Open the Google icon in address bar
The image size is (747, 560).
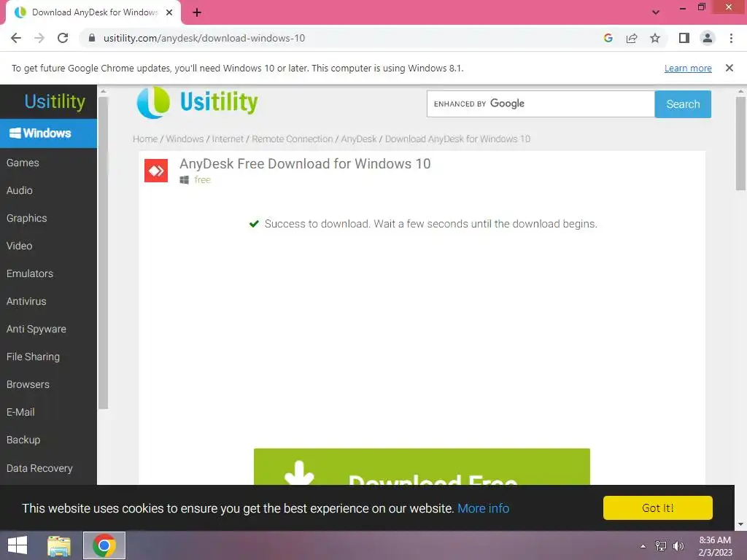pyautogui.click(x=608, y=38)
